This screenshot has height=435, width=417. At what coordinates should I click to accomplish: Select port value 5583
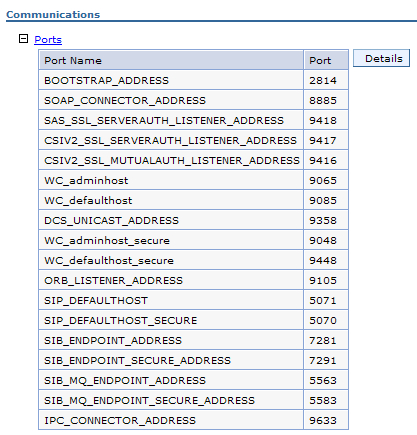click(x=323, y=400)
